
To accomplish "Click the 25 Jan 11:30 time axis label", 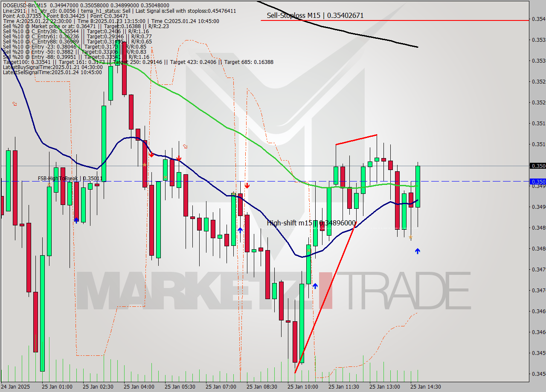I will (x=343, y=386).
